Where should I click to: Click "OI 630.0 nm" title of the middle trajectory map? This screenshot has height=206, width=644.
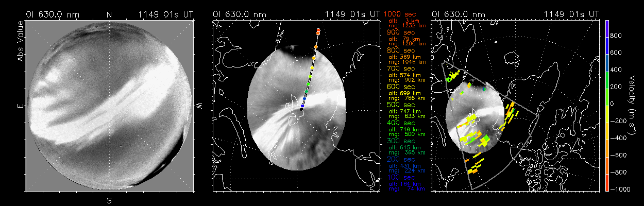pyautogui.click(x=240, y=14)
